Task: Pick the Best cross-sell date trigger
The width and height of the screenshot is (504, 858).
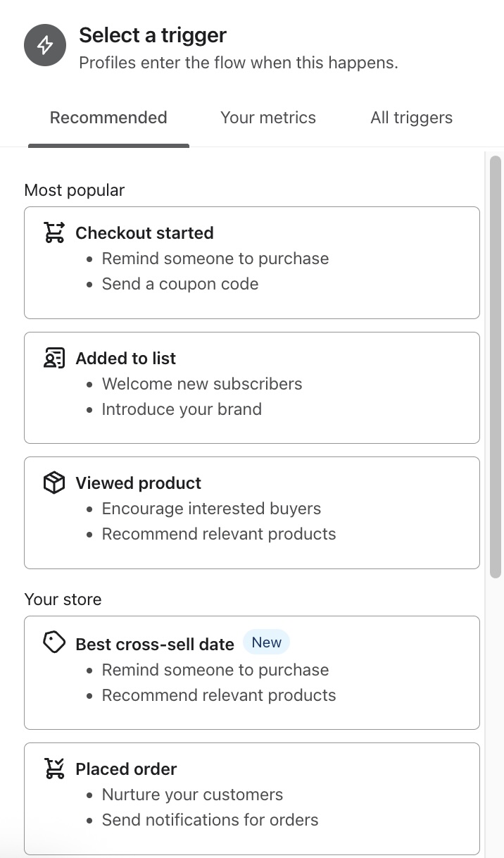Action: click(251, 671)
